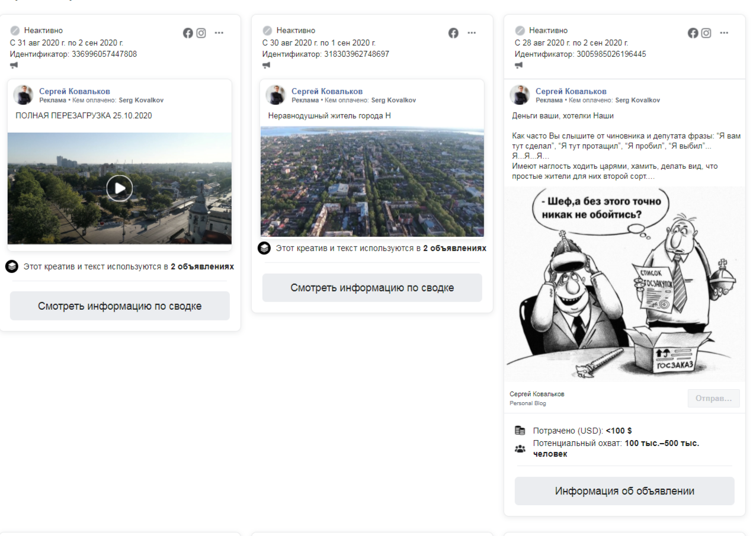Play the video in first ad

tap(120, 188)
